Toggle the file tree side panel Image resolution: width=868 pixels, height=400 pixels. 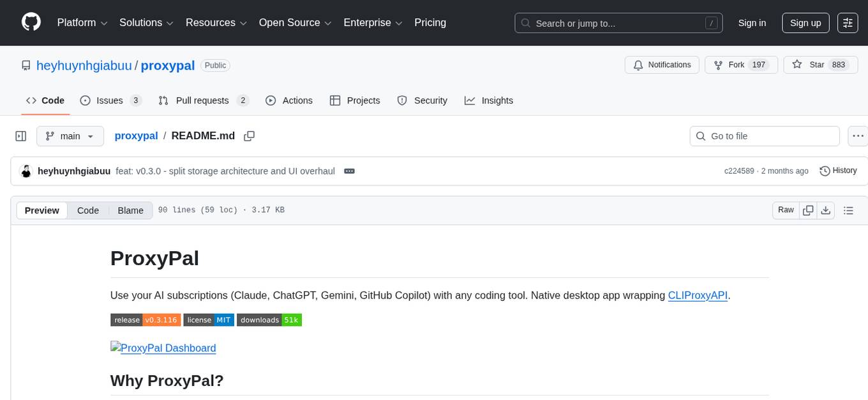pos(20,135)
